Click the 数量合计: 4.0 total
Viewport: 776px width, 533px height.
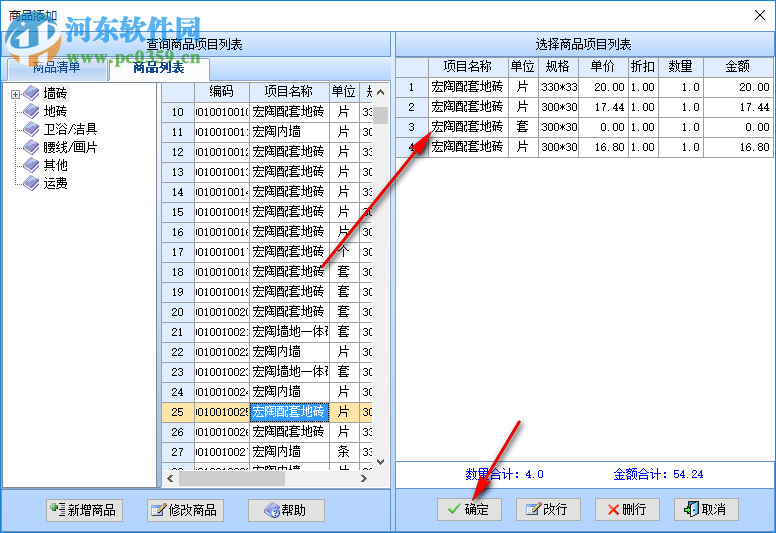pos(504,475)
